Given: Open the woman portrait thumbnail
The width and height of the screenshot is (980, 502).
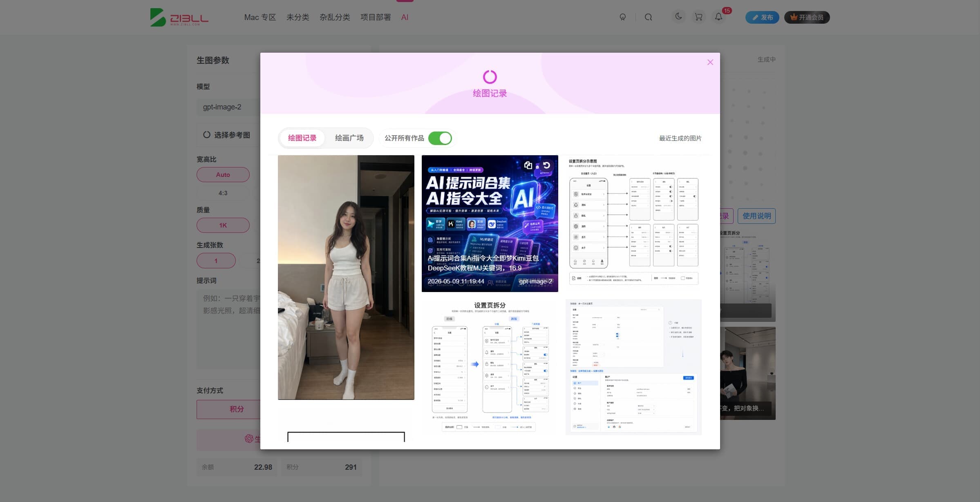Looking at the screenshot, I should coord(346,277).
